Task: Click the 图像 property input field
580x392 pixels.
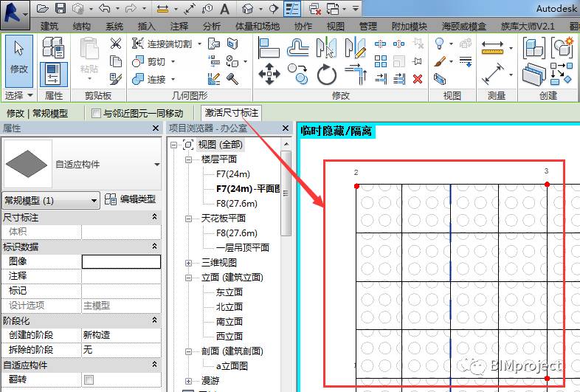Action: pos(121,261)
